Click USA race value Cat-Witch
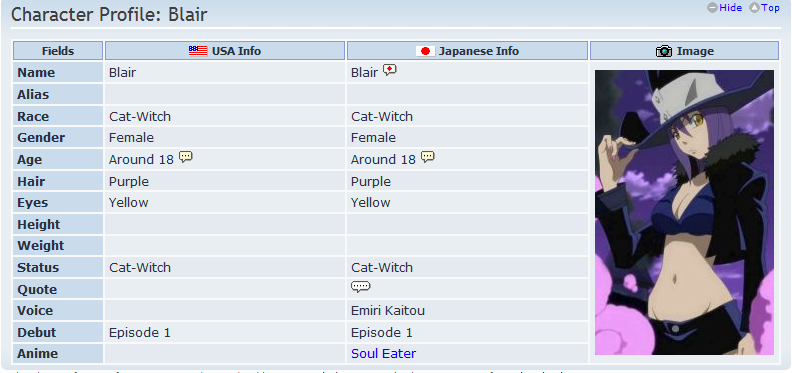This screenshot has width=792, height=373. 140,117
